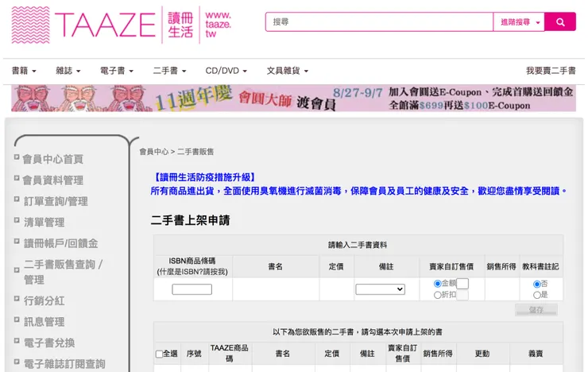588x372 pixels.
Task: Click the 讀冊生活防疫措施升級 notice heading
Action: coord(205,177)
